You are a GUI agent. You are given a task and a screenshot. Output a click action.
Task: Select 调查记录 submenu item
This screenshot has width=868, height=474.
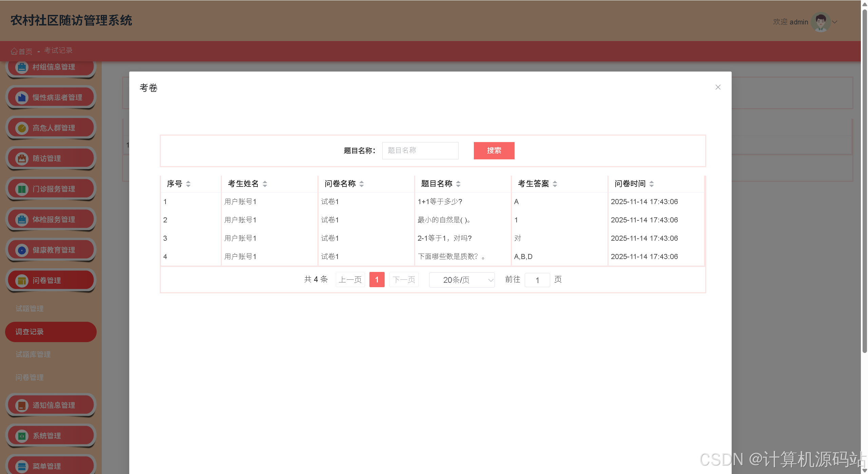pyautogui.click(x=51, y=332)
